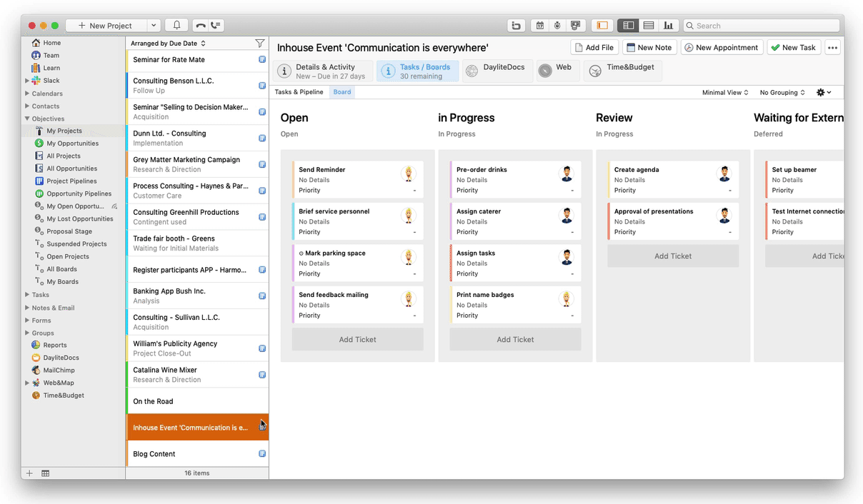The height and width of the screenshot is (504, 863).
Task: Open the Arranged by Due Date dropdown
Action: tap(168, 44)
